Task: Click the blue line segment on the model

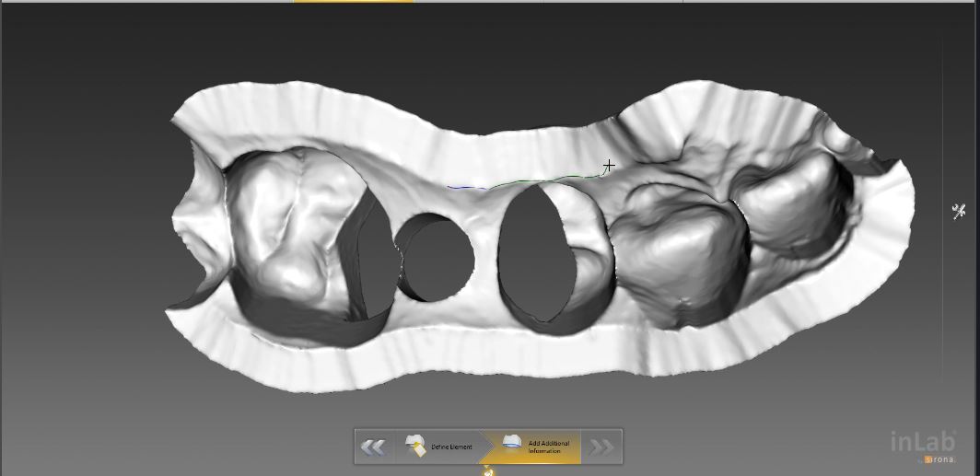Action: point(466,188)
